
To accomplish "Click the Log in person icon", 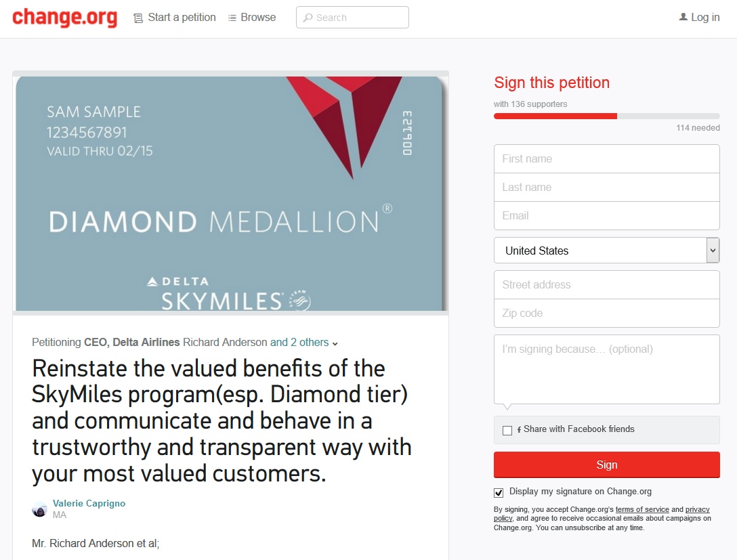I will pos(683,18).
